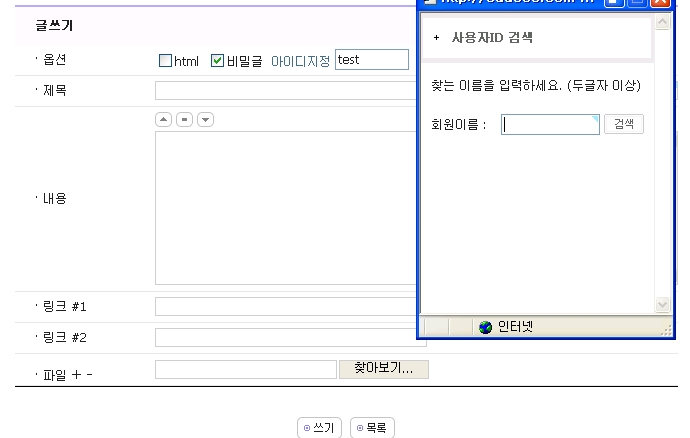Open the 아이디지정 ID designation link

[300, 61]
